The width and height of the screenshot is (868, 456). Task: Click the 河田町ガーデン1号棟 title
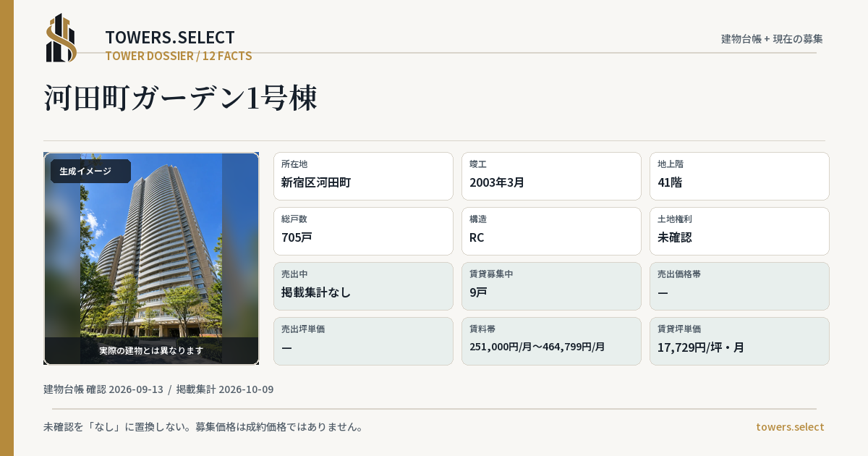[181, 98]
